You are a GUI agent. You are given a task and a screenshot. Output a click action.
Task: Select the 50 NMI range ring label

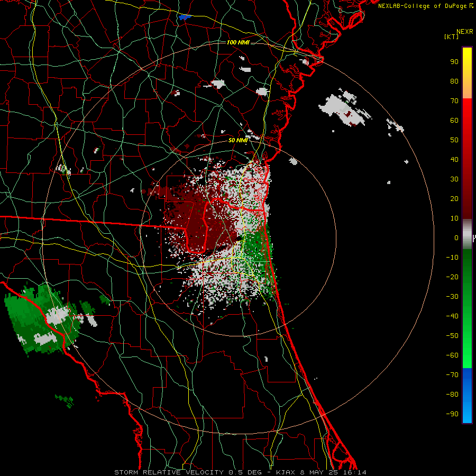[x=238, y=140]
